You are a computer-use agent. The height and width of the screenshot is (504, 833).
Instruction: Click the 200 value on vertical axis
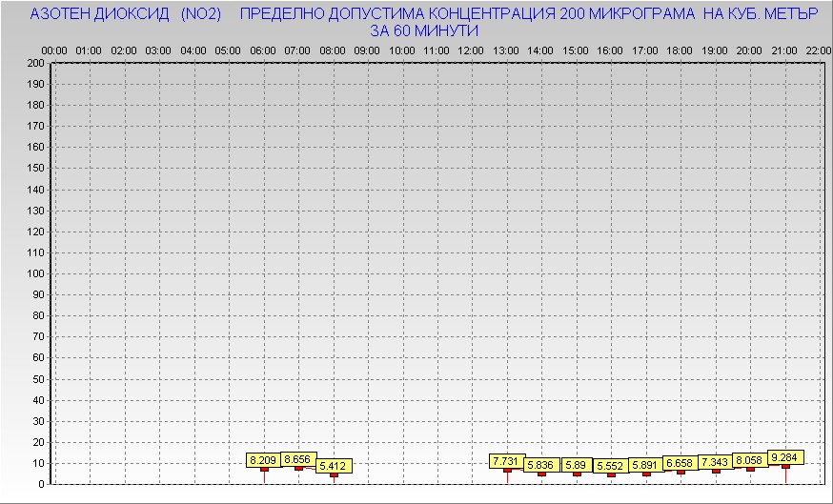[35, 63]
